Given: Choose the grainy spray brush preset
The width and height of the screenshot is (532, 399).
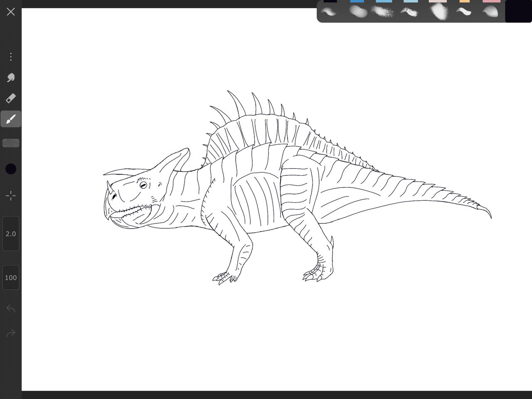Looking at the screenshot, I should tap(383, 12).
